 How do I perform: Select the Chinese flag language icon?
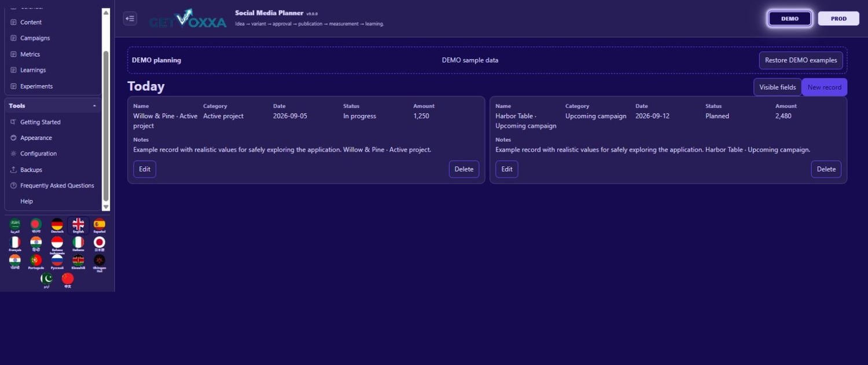pos(68,280)
